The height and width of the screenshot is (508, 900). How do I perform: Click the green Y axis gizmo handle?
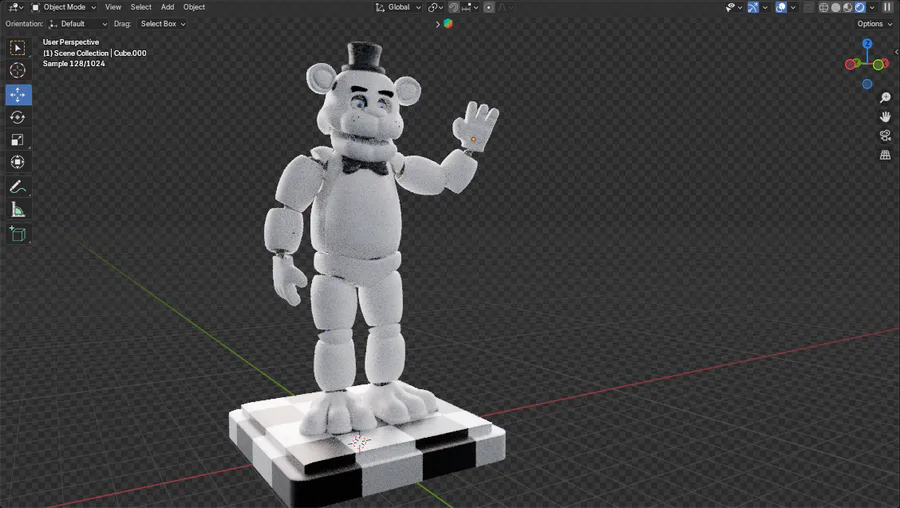point(878,65)
